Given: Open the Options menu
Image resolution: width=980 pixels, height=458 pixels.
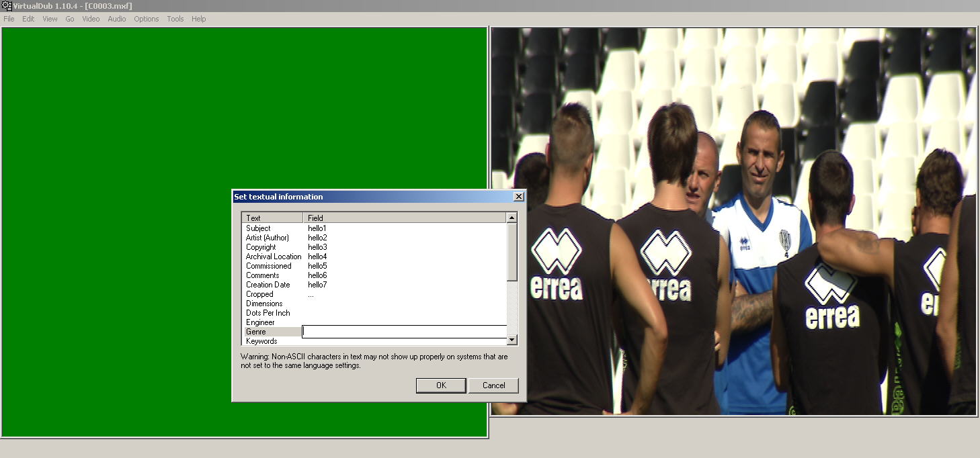Looking at the screenshot, I should (147, 19).
